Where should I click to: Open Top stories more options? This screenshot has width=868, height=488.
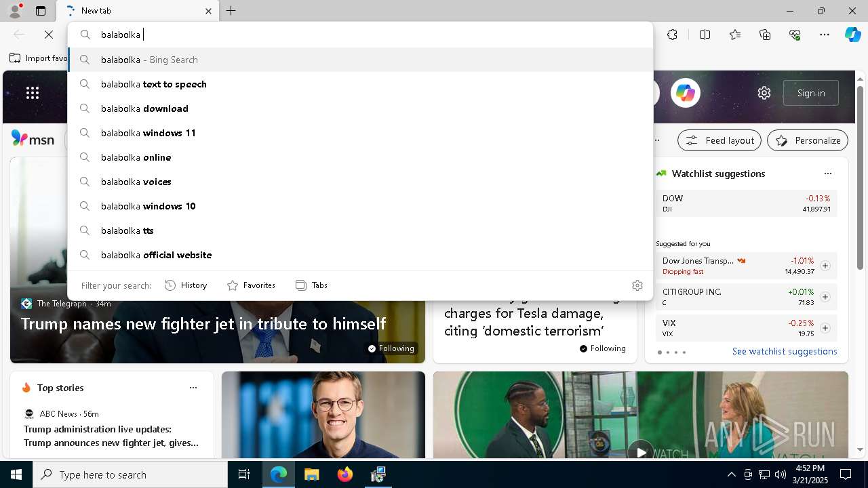point(193,388)
